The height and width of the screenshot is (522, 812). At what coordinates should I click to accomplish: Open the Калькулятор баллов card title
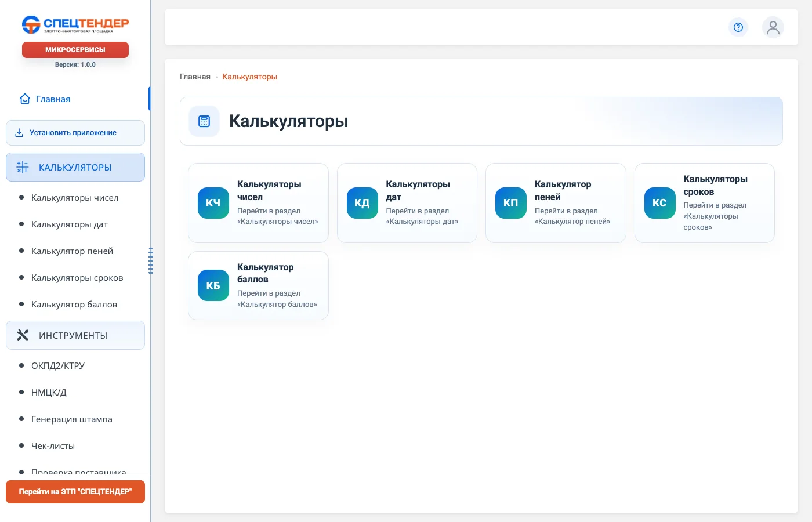click(x=266, y=273)
